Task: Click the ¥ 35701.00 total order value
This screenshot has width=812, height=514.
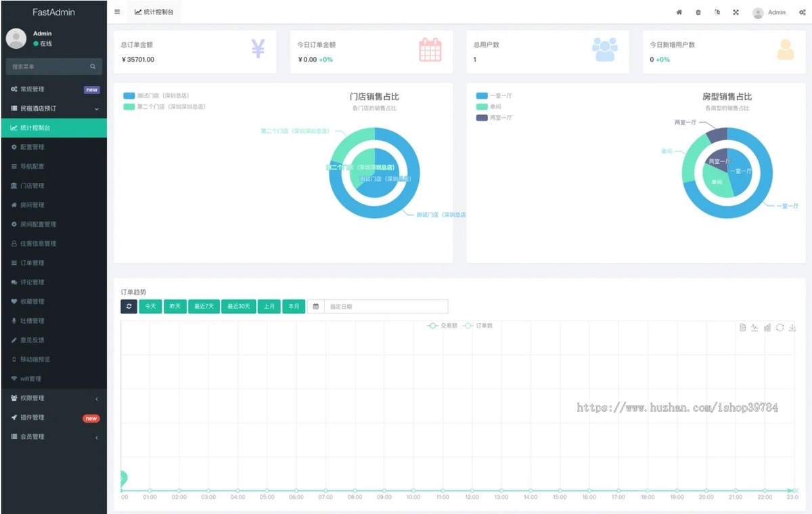Action: pos(138,60)
